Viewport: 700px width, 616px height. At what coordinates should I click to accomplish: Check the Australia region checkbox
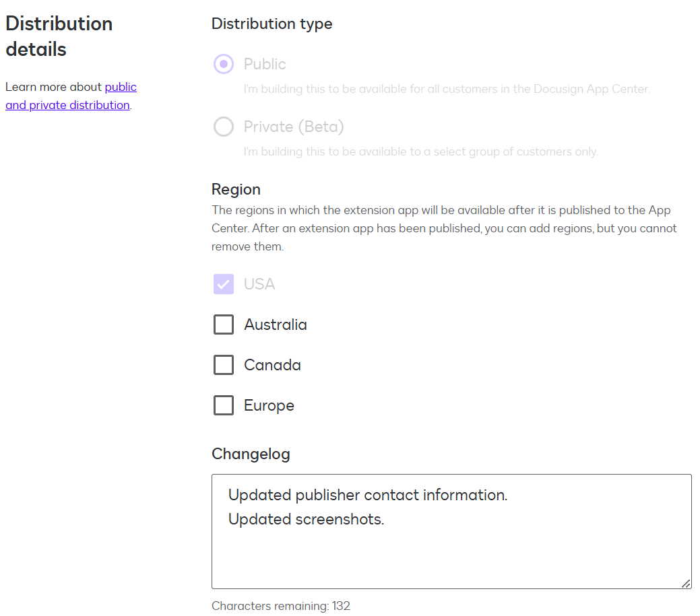point(223,324)
